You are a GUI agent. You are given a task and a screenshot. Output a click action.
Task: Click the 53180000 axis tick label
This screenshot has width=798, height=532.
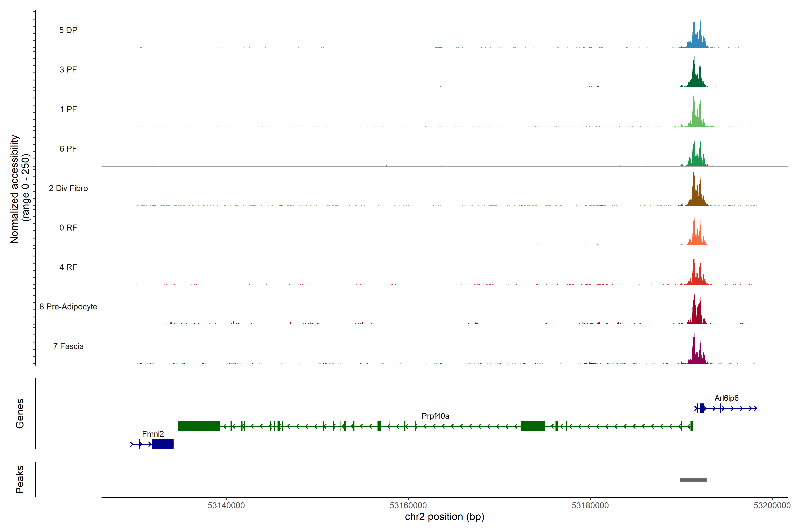590,506
